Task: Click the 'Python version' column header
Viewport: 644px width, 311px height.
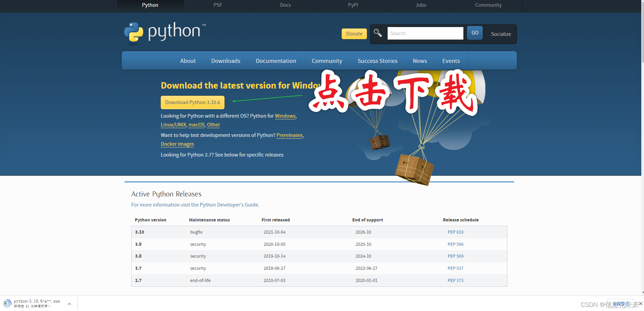Action: 151,220
